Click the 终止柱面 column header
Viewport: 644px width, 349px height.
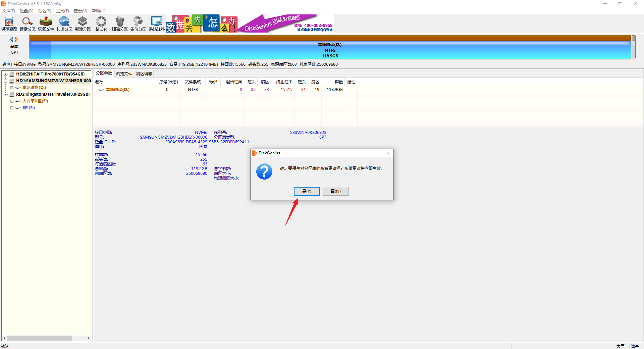click(x=283, y=82)
